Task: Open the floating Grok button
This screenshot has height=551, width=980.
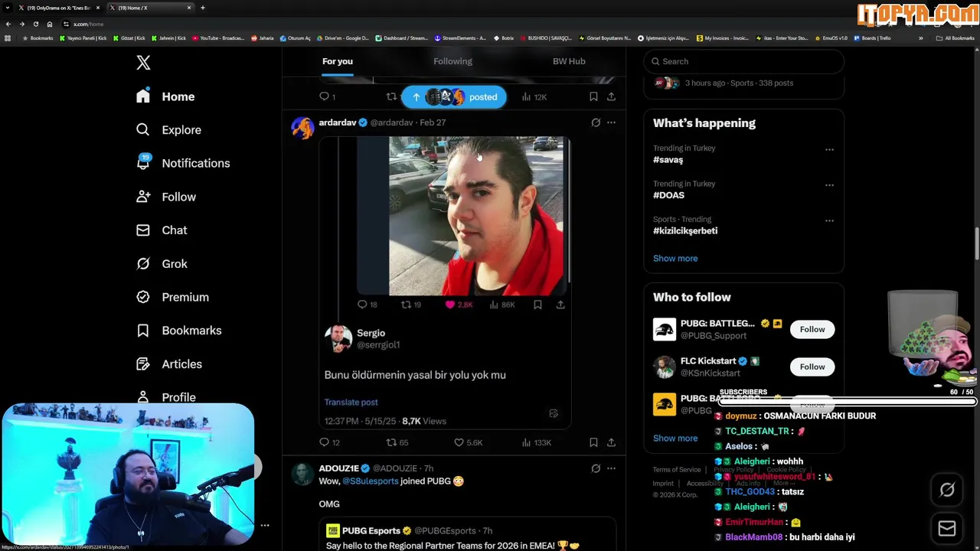Action: pos(947,491)
